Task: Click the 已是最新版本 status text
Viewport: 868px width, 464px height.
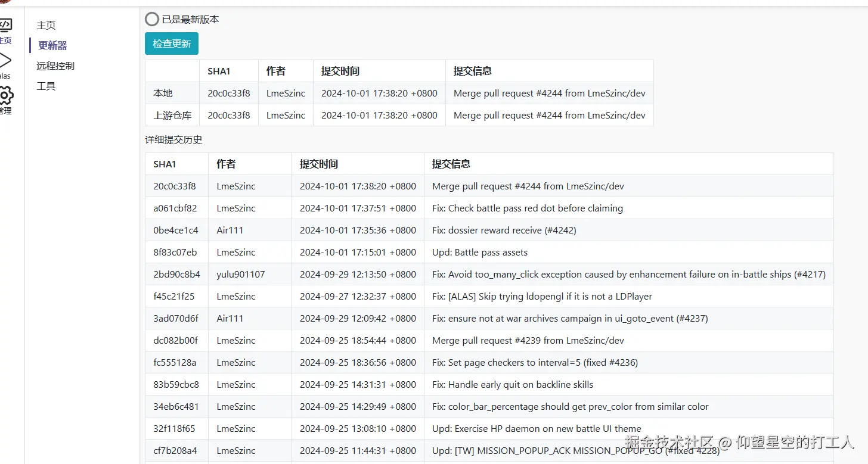Action: click(191, 19)
